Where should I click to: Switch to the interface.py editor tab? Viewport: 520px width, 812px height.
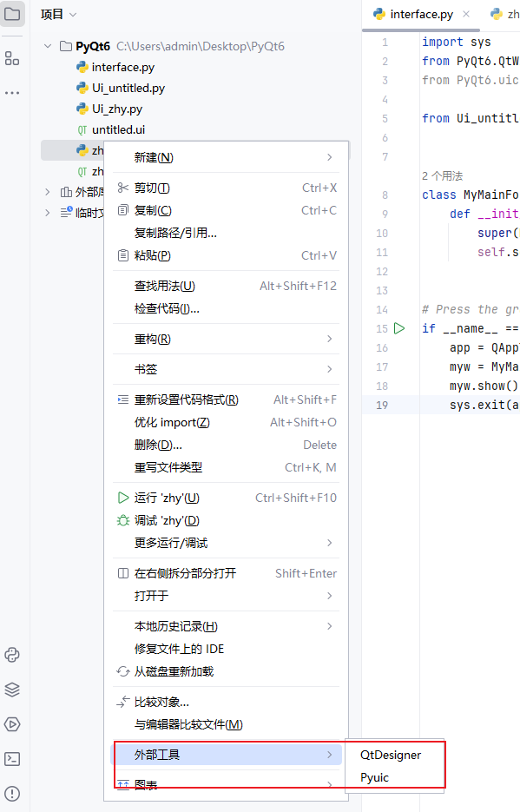tap(419, 14)
